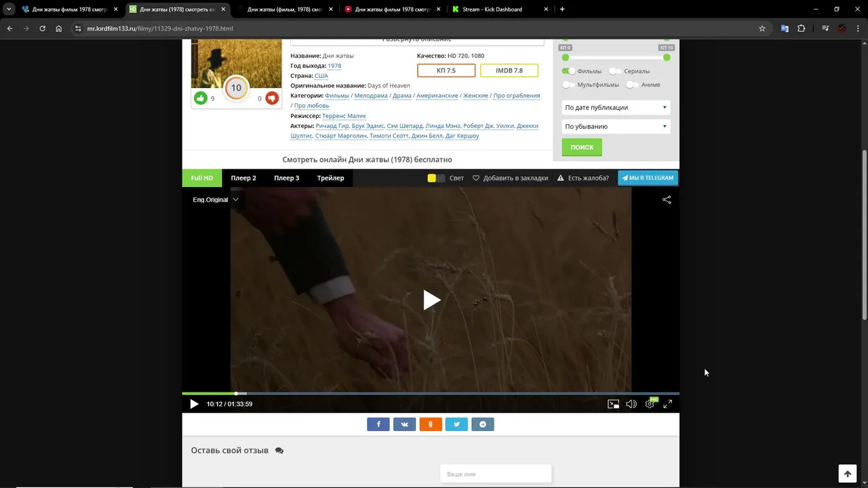Open По дате публикации dropdown
The image size is (868, 488).
coord(616,108)
